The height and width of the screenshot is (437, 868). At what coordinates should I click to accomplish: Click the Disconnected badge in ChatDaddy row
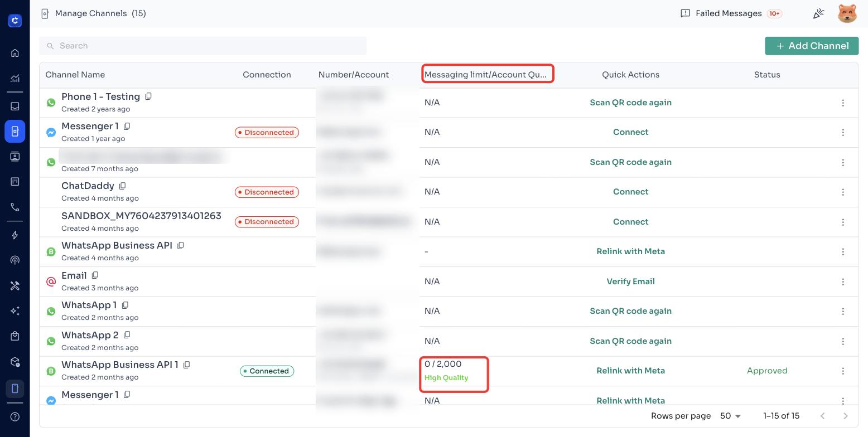point(267,192)
